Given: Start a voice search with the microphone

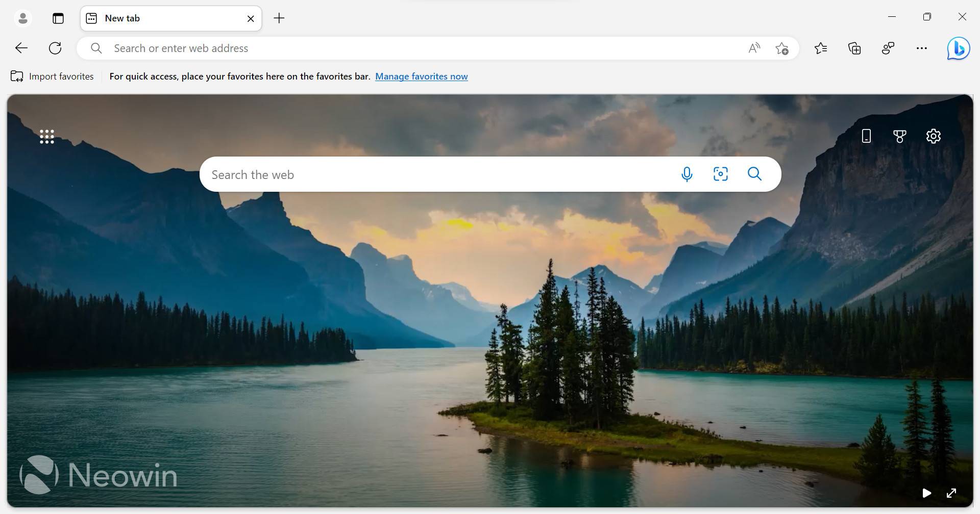Looking at the screenshot, I should (687, 174).
